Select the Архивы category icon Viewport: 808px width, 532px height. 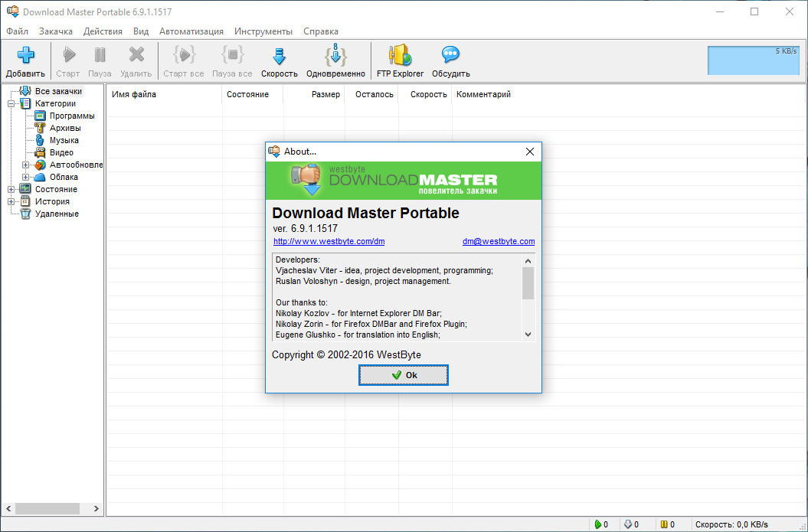(x=40, y=128)
